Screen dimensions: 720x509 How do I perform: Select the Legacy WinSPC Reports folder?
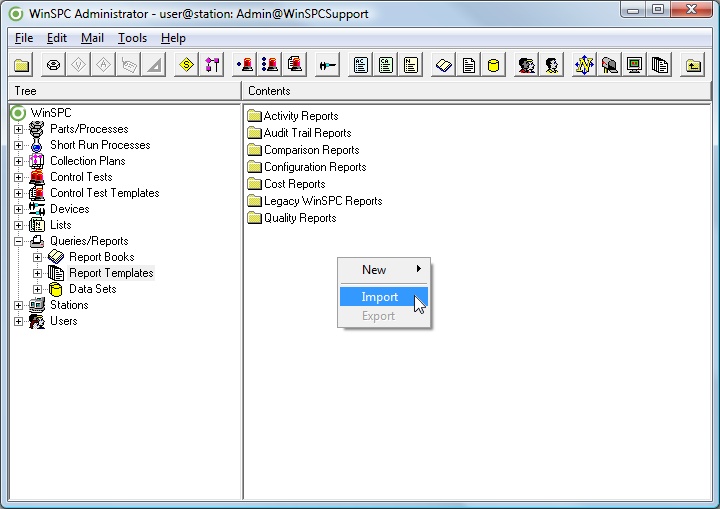click(x=315, y=201)
